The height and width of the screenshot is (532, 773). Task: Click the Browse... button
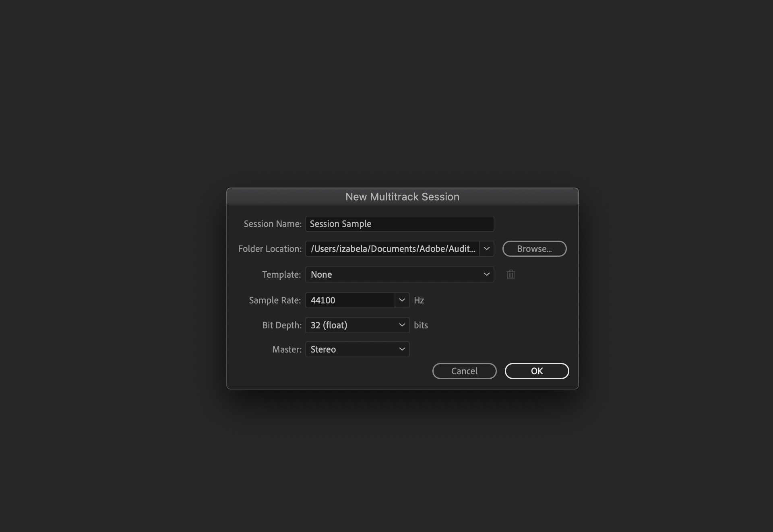(534, 249)
